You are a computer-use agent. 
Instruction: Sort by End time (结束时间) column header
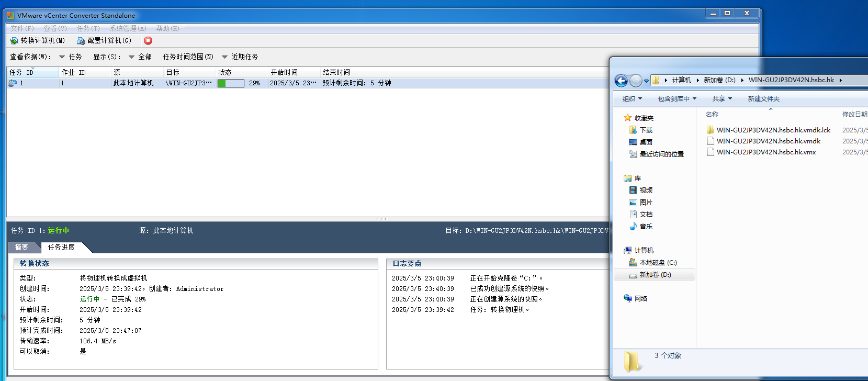point(336,72)
